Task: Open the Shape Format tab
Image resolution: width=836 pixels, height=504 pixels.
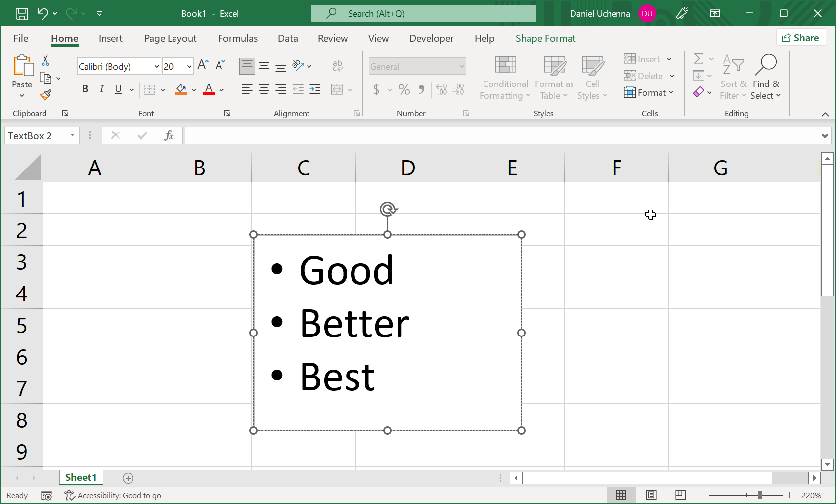Action: (x=545, y=38)
